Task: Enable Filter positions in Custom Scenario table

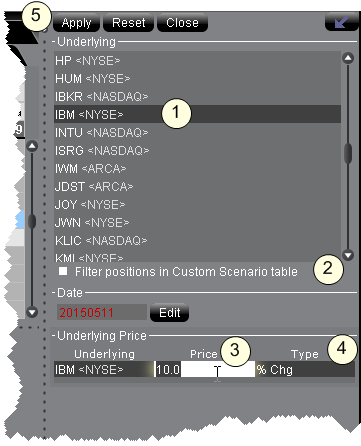Action: [63, 271]
